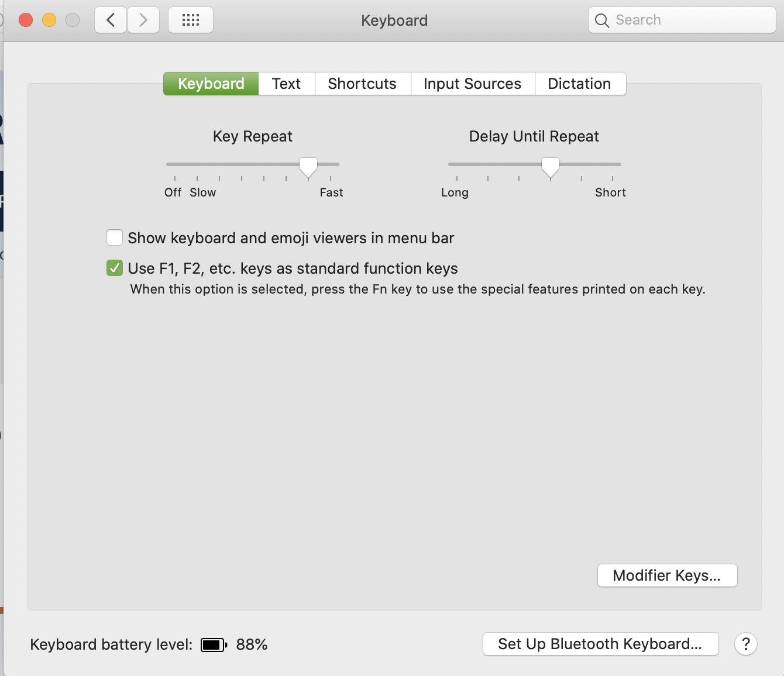Open the Modifier Keys dialog

pyautogui.click(x=667, y=575)
